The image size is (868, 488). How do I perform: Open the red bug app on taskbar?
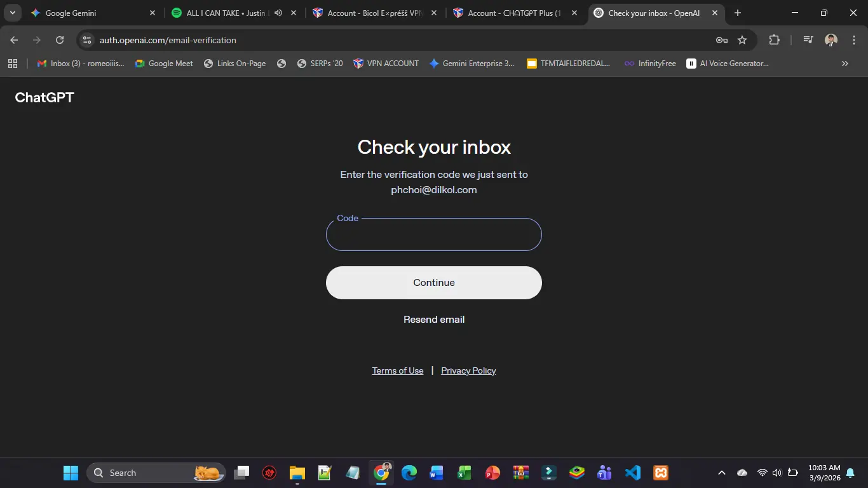[269, 473]
